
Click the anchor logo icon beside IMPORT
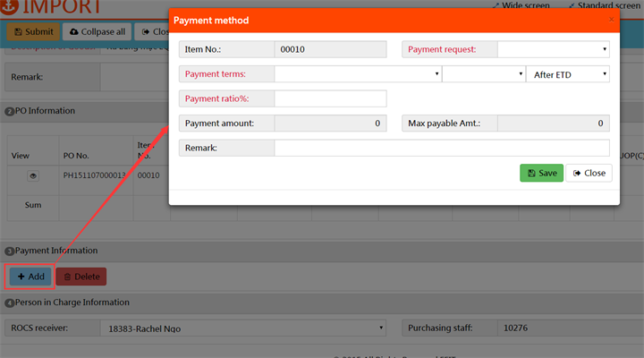(8, 7)
